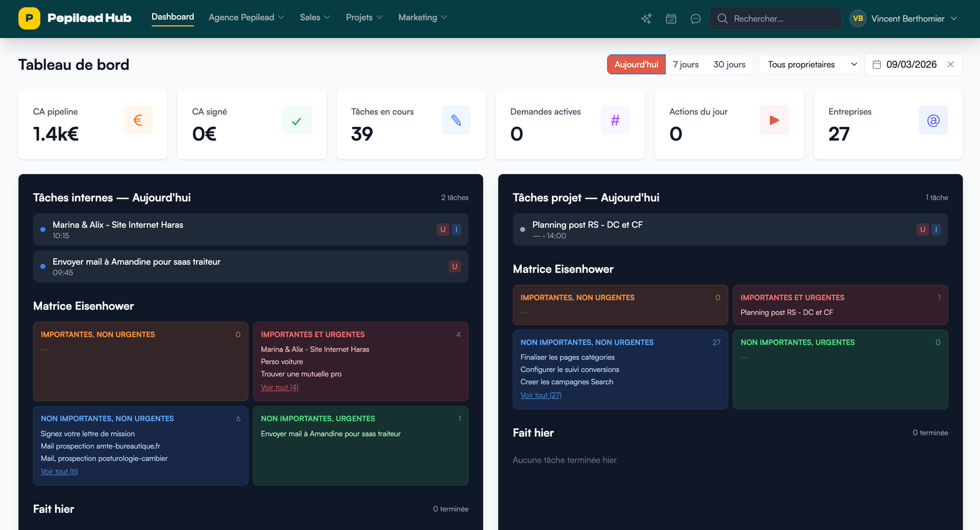Expand Vincent Berthomier user menu
This screenshot has width=980, height=530.
(903, 19)
